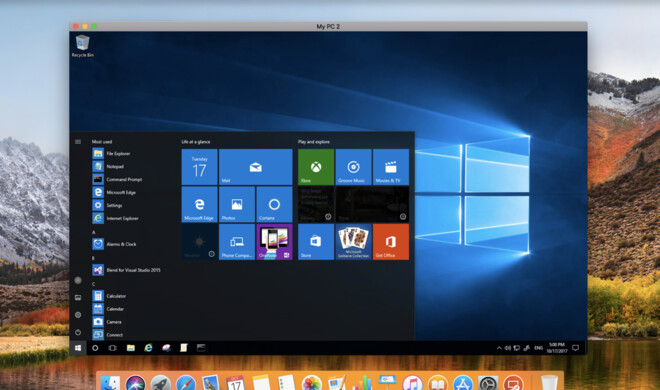Image resolution: width=660 pixels, height=390 pixels.
Task: Open the Phone Companion tile
Action: pyautogui.click(x=237, y=242)
